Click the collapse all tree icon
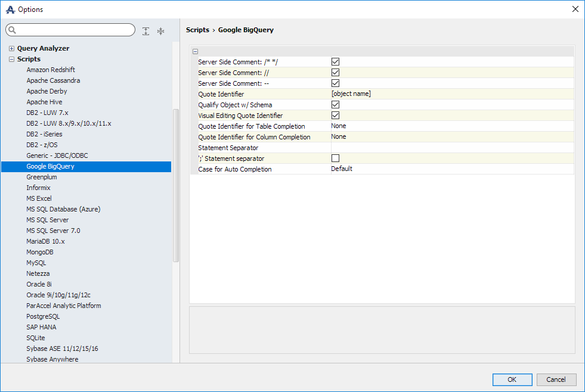The height and width of the screenshot is (392, 585). tap(160, 31)
